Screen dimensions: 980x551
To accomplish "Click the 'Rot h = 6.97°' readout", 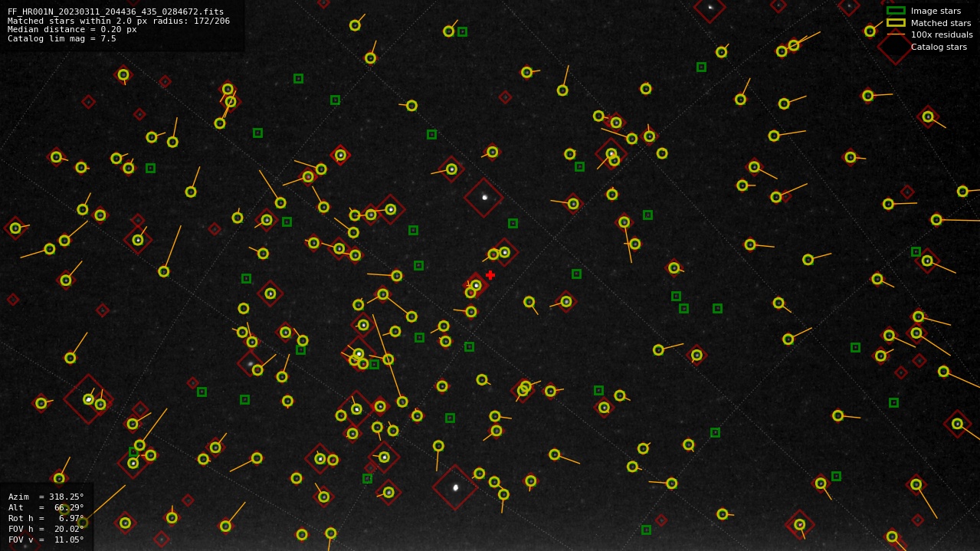I will click(x=46, y=518).
